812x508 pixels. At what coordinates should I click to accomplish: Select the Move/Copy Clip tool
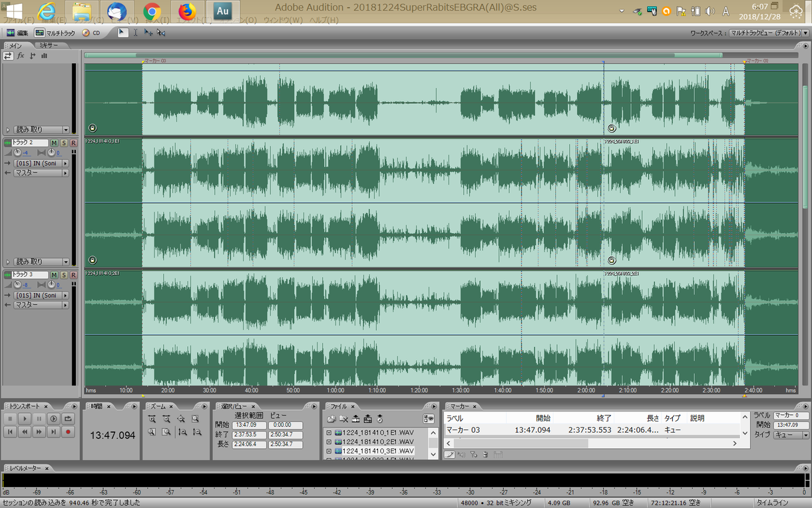click(148, 32)
